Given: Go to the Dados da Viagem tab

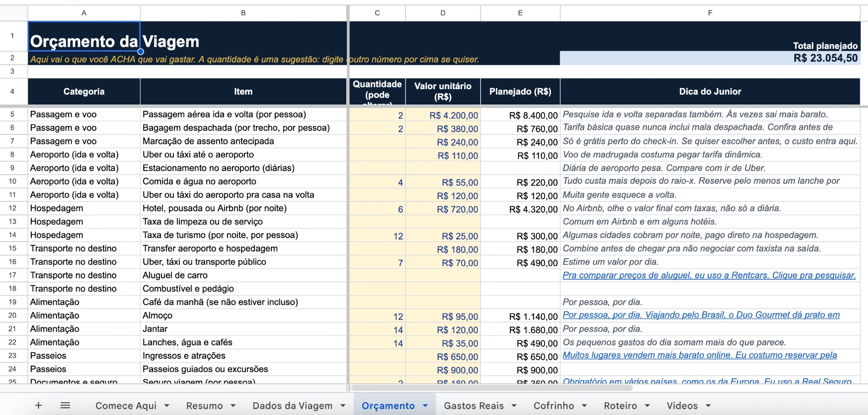Looking at the screenshot, I should (x=292, y=405).
